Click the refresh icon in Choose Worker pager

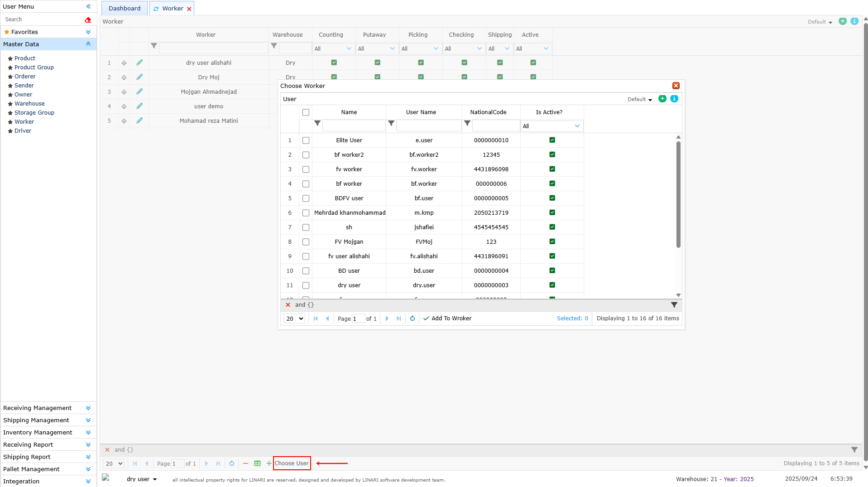[x=412, y=318]
